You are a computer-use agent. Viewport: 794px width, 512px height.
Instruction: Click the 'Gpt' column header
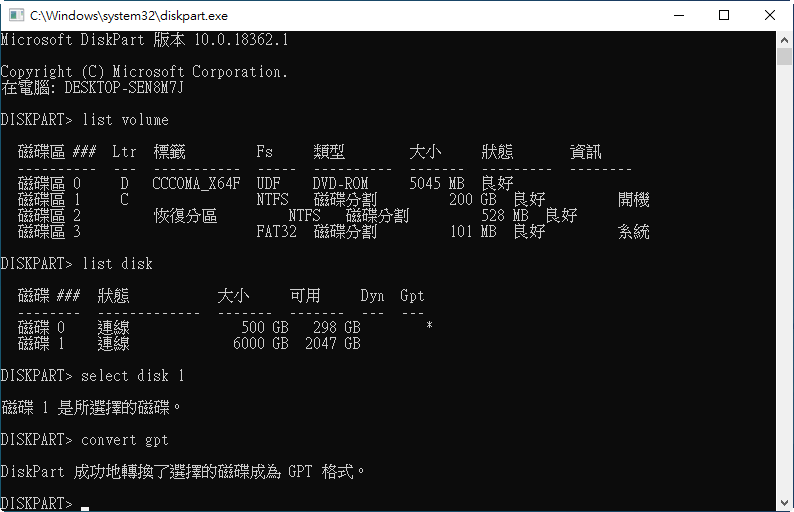412,296
